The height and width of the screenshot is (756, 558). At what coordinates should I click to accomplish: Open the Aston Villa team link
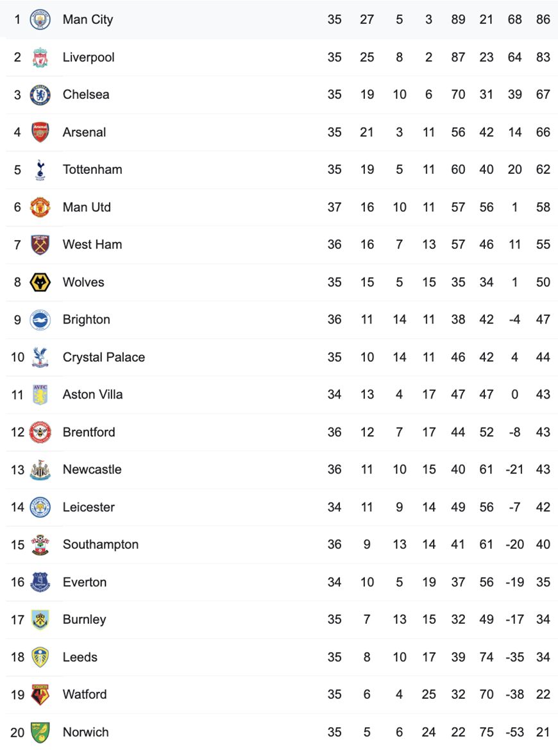[x=92, y=395]
